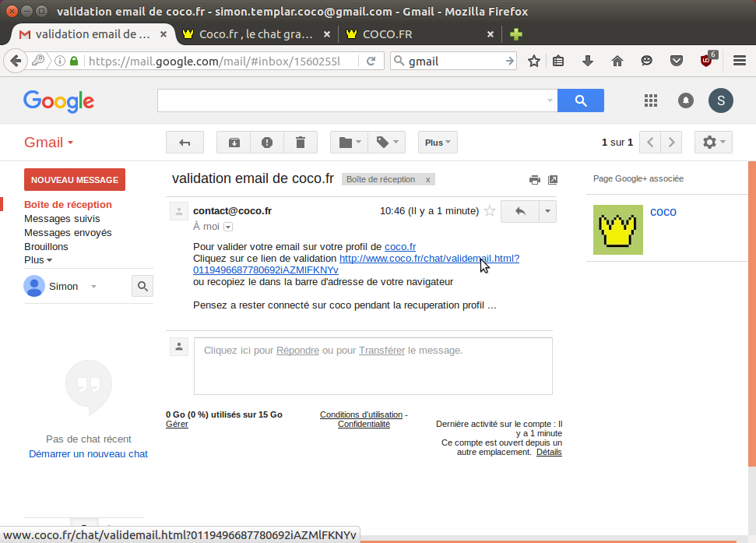Screen dimensions: 756x543
Task: Star the message from contact@coco.fr
Action: coord(490,211)
